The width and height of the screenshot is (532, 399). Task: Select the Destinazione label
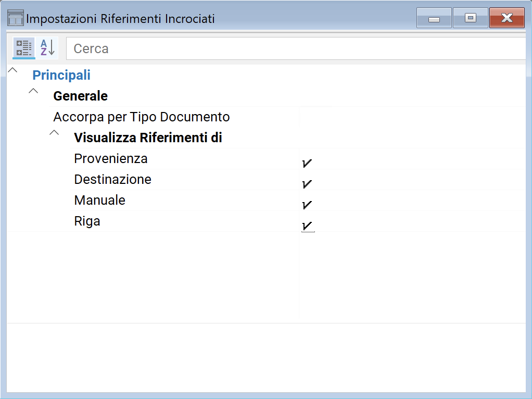click(112, 179)
